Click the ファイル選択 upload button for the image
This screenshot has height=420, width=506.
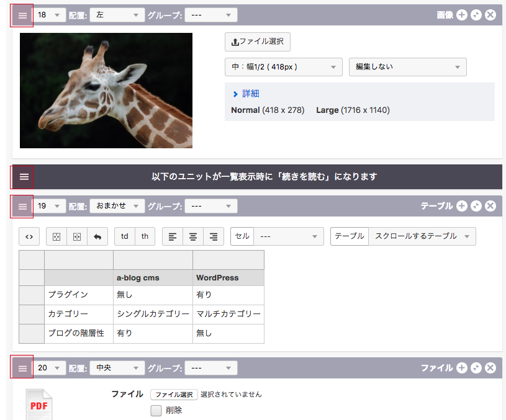[257, 42]
